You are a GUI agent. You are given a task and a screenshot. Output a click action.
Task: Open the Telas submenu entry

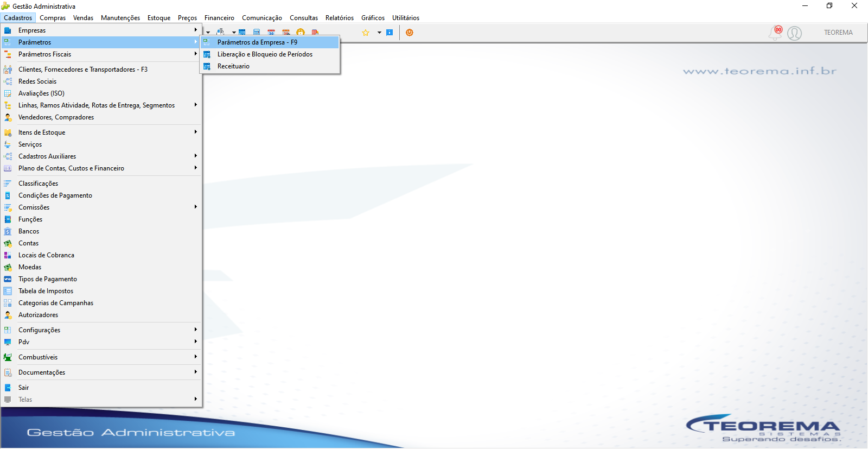(x=101, y=400)
